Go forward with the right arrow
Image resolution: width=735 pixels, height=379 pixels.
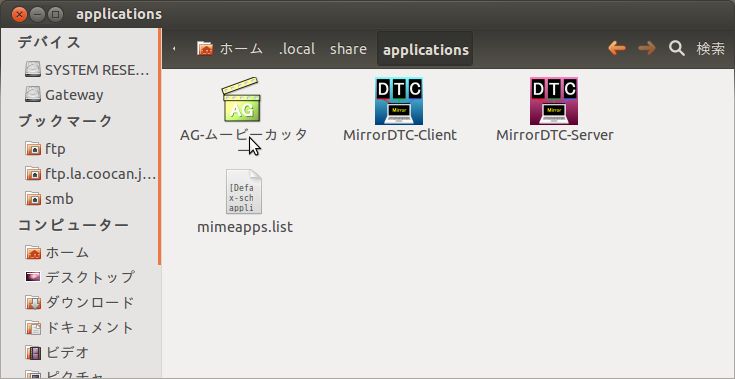coord(647,48)
